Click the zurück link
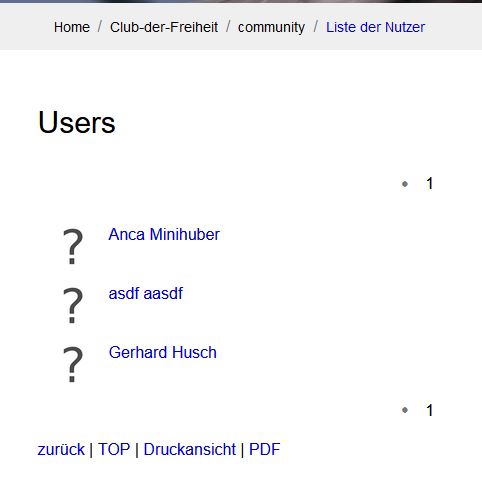The height and width of the screenshot is (482, 482). [x=61, y=449]
